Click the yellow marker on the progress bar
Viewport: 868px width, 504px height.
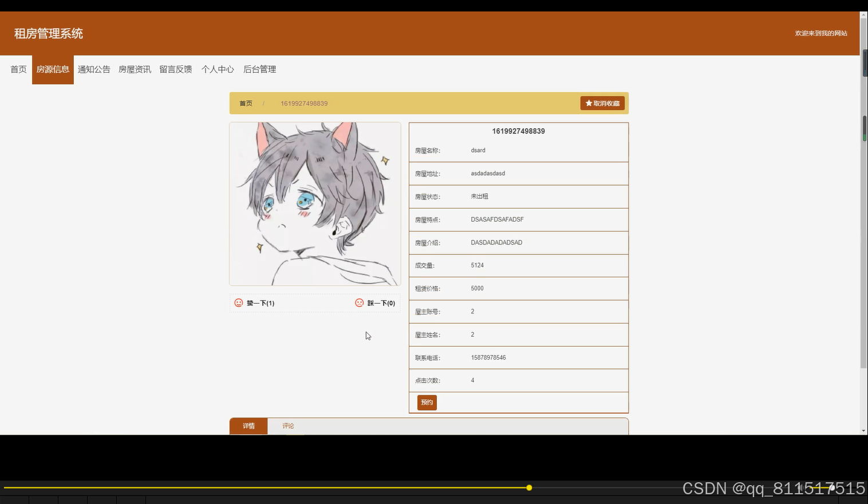click(x=528, y=487)
